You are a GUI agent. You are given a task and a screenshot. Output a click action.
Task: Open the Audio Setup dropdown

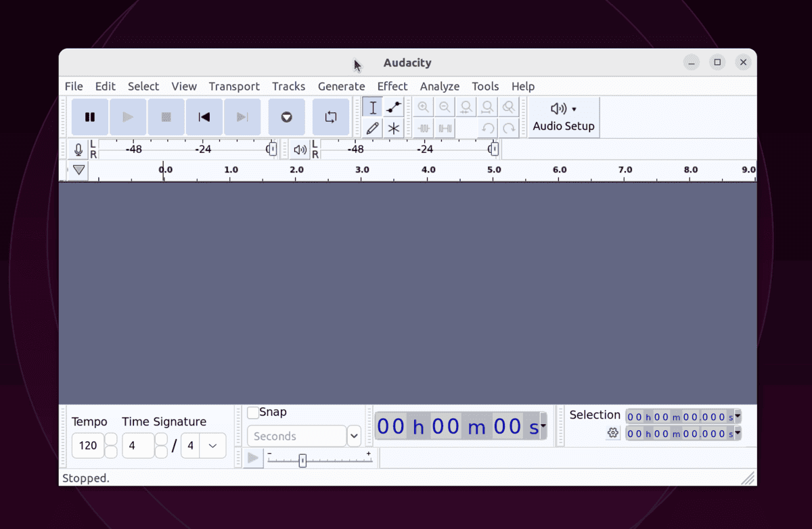click(564, 117)
